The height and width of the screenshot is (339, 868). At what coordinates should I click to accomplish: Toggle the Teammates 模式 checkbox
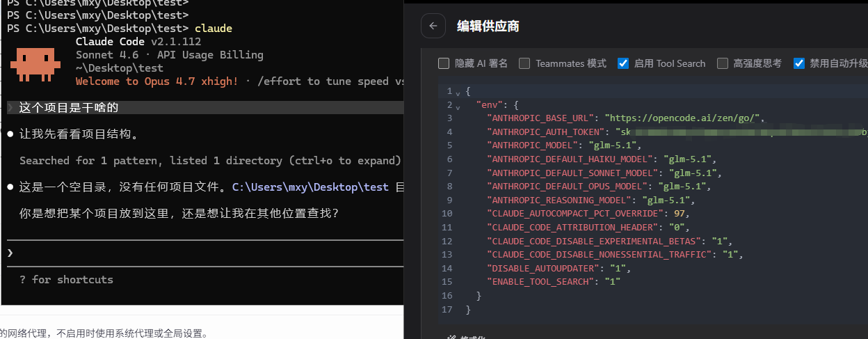(524, 63)
